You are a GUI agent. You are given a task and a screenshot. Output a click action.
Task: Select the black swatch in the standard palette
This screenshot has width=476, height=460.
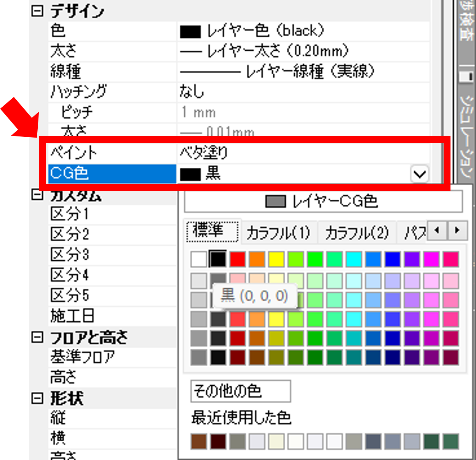click(218, 260)
